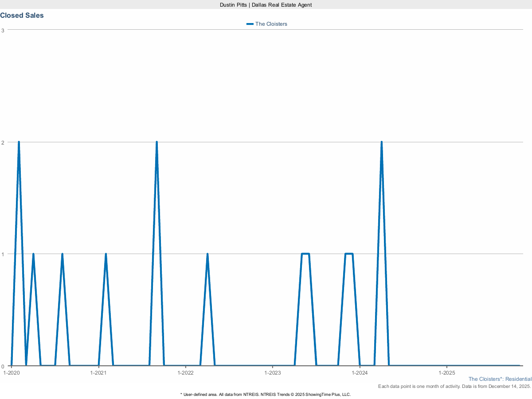Viewport: 532px width, 399px height.
Task: Click the late-2023 flat-top plateau
Action: pos(348,254)
